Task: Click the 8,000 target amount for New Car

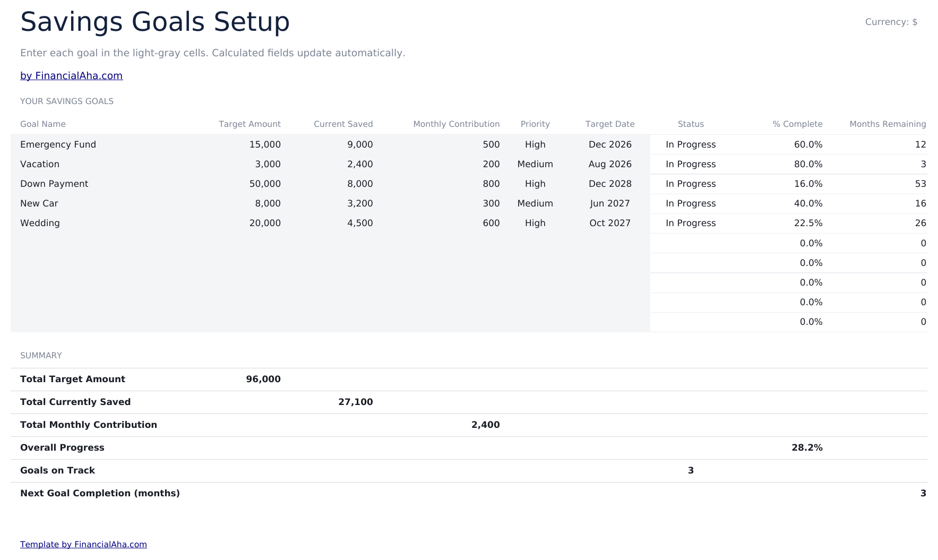Action: 268,203
